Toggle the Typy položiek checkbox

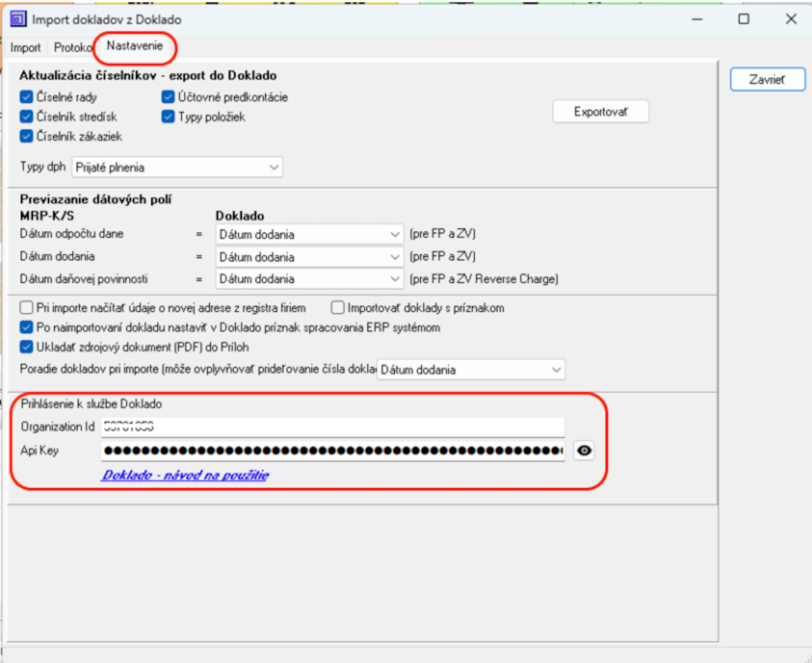[168, 116]
